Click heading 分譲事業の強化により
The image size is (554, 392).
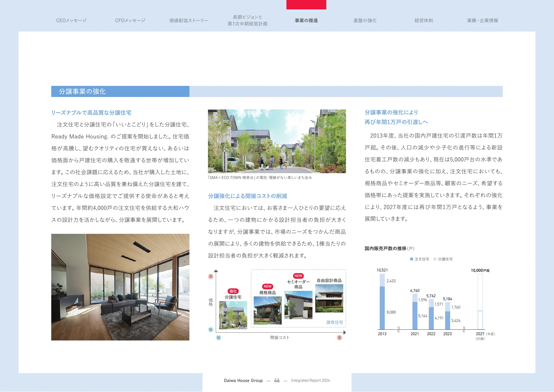coord(391,112)
